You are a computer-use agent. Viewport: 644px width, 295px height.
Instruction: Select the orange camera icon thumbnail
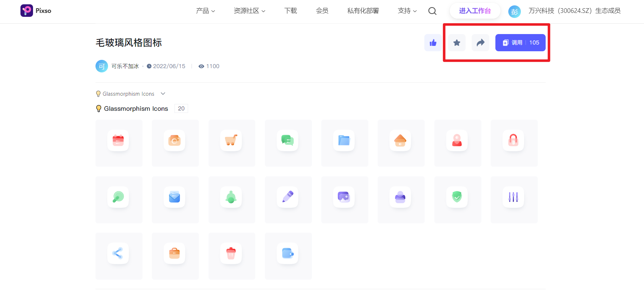tap(175, 143)
